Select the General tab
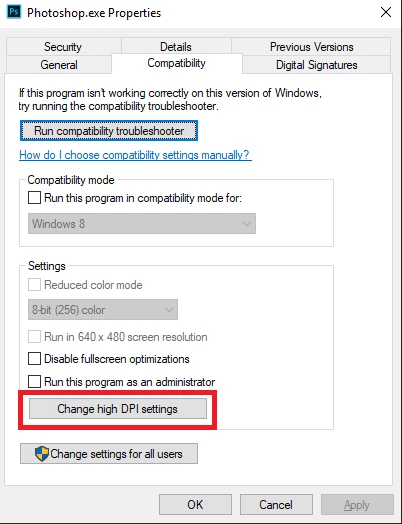Image resolution: width=402 pixels, height=524 pixels. (59, 64)
